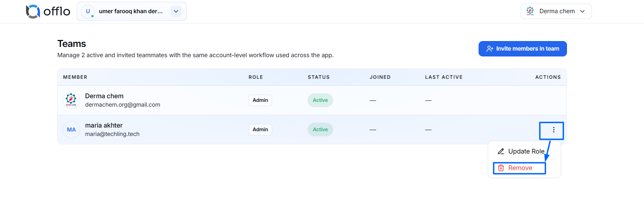Image resolution: width=644 pixels, height=199 pixels.
Task: Click the pencil icon beside Update Role
Action: point(501,151)
